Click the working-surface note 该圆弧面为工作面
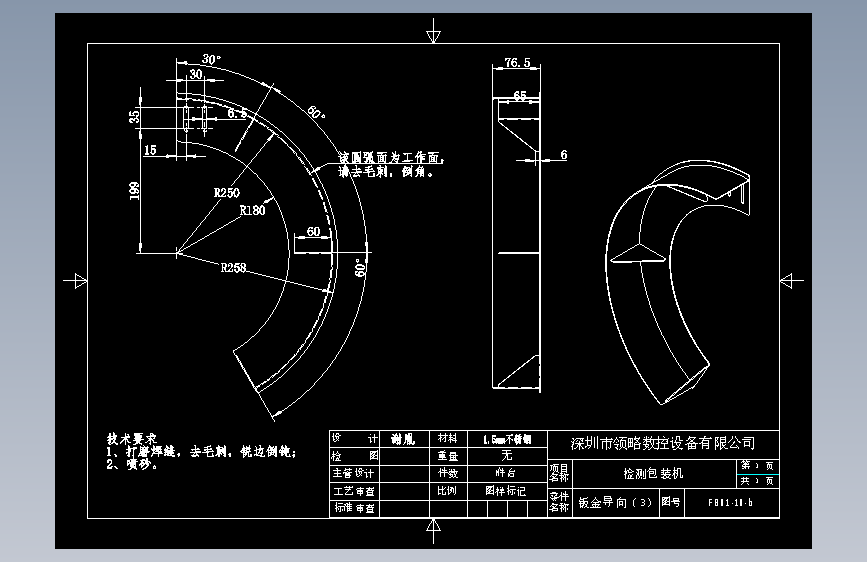Image resolution: width=867 pixels, height=562 pixels. 391,158
